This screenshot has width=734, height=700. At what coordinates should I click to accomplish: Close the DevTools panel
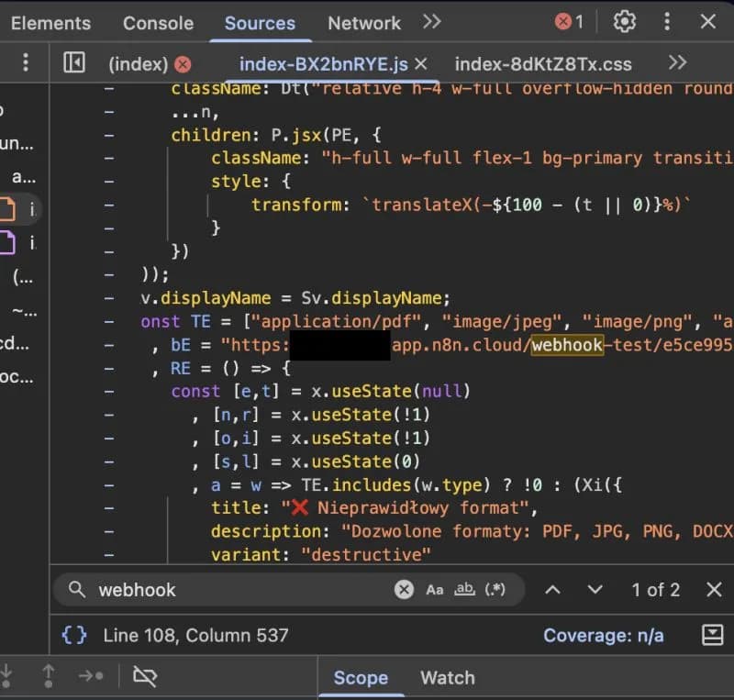(x=708, y=21)
